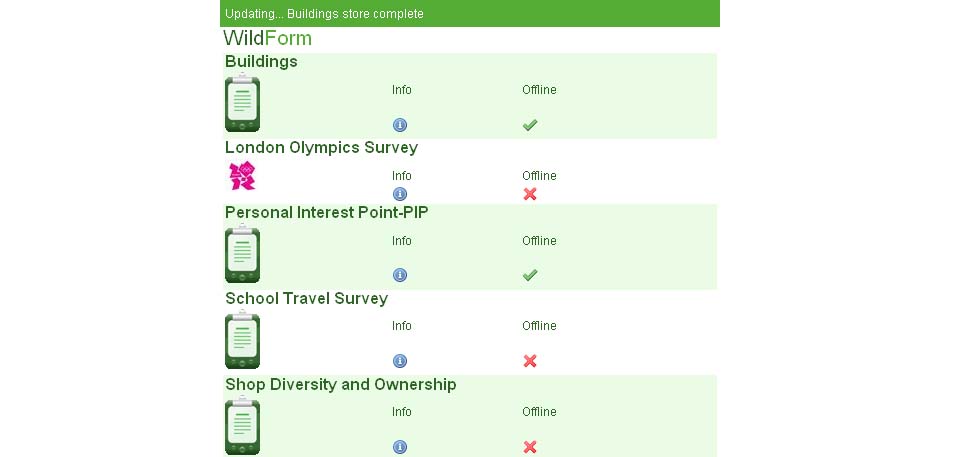Image resolution: width=959 pixels, height=457 pixels.
Task: Show info for London Olympics Survey
Action: pos(400,194)
